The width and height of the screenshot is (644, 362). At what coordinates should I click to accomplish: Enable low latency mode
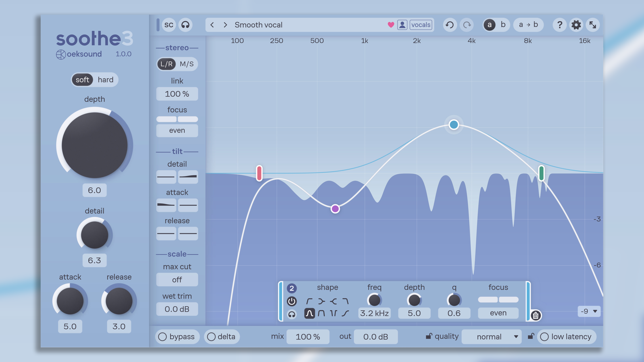(567, 337)
